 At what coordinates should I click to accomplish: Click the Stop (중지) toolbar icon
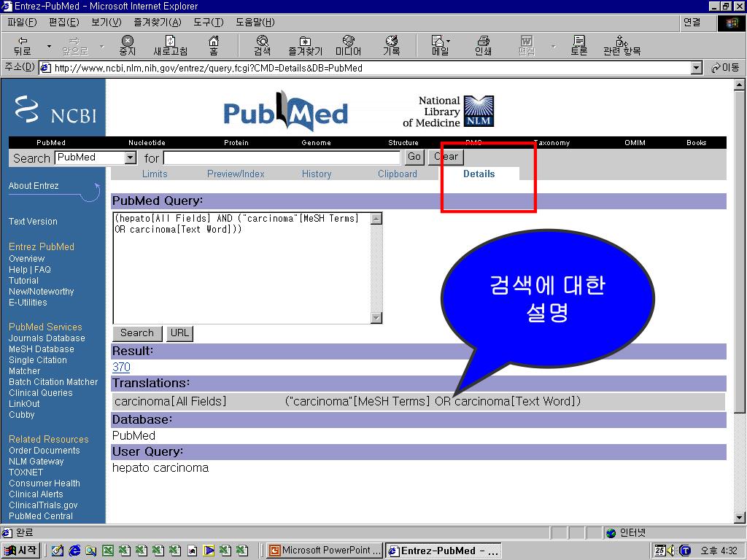click(x=127, y=46)
